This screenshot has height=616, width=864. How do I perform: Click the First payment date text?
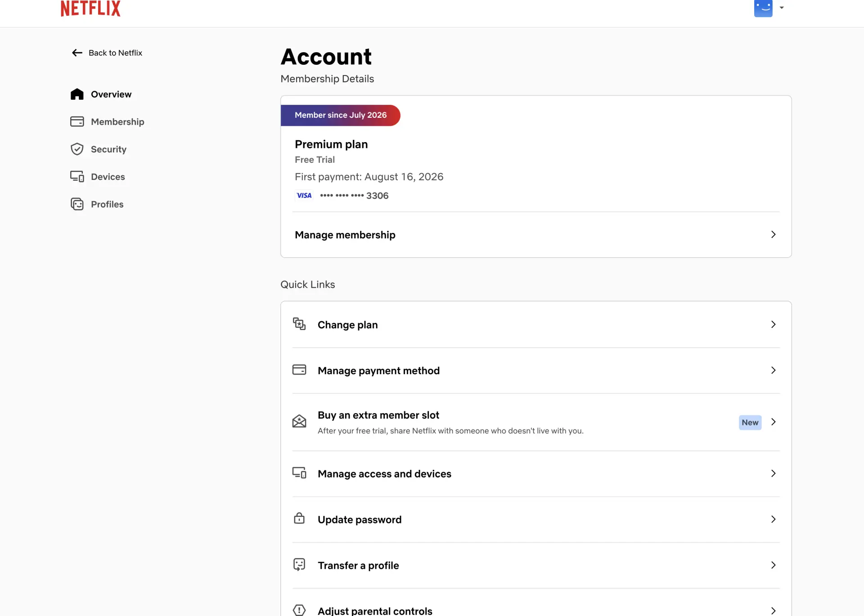point(369,177)
